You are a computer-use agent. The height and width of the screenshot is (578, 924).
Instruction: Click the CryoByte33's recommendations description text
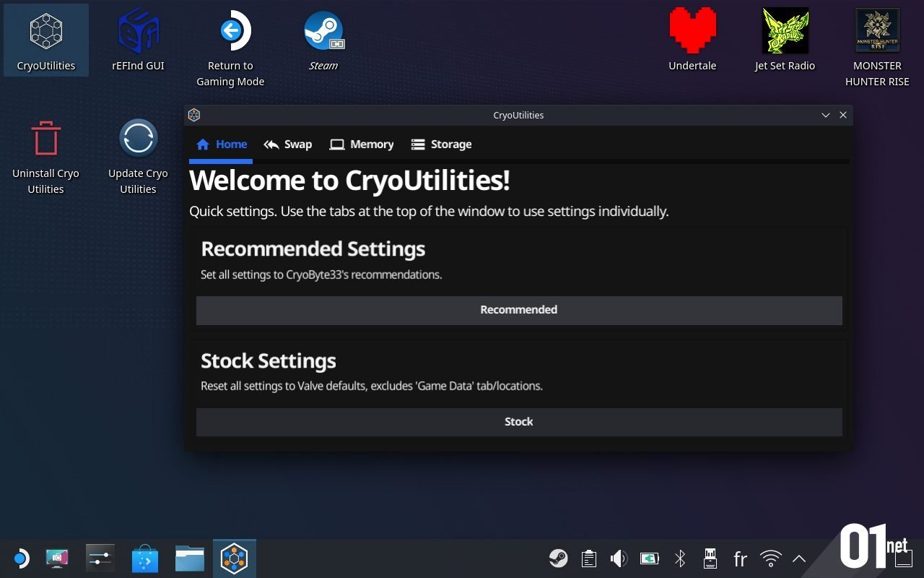(x=321, y=275)
